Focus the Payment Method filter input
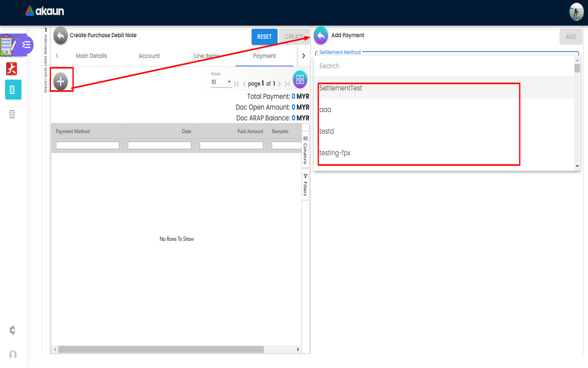Screen dimensions: 588x368 click(x=87, y=146)
